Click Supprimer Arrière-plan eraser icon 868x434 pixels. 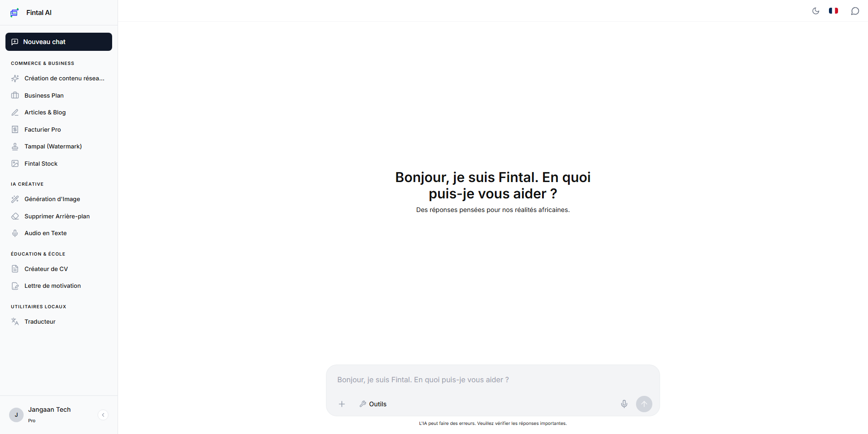(x=15, y=216)
